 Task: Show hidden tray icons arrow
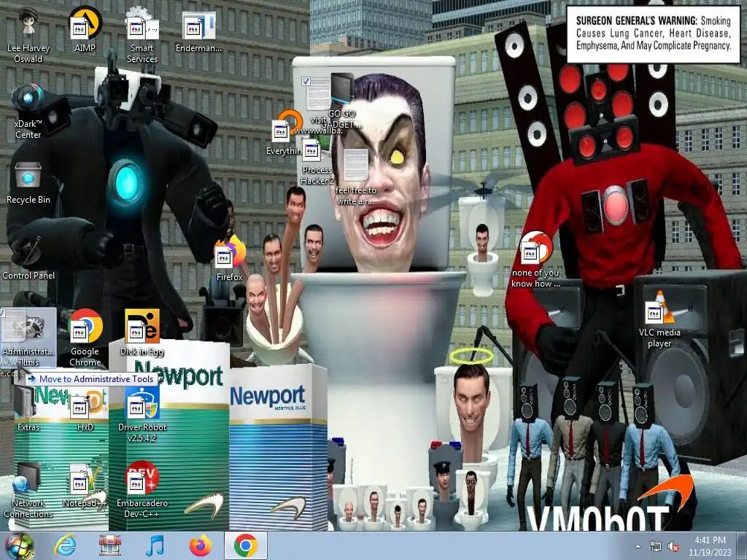[638, 546]
